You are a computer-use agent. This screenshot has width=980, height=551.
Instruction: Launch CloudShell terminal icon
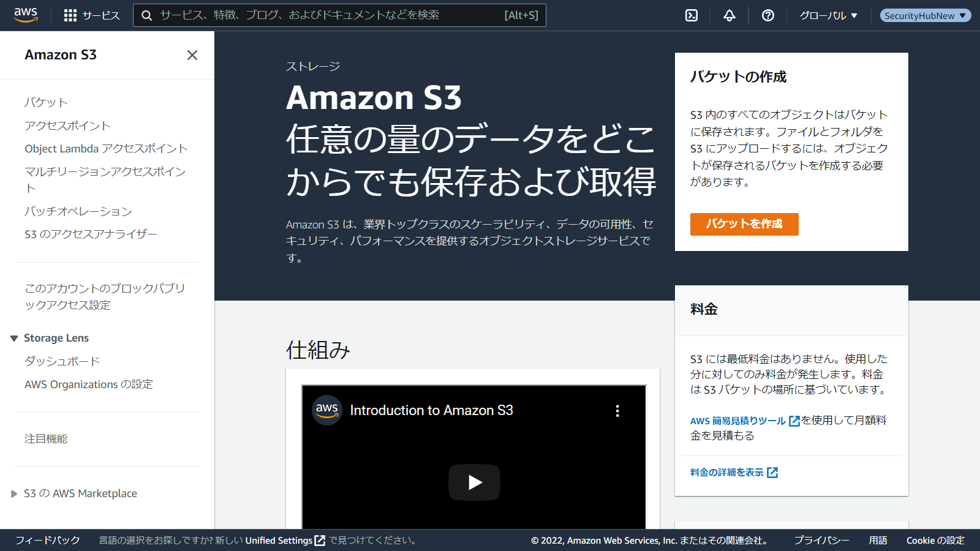(x=692, y=15)
